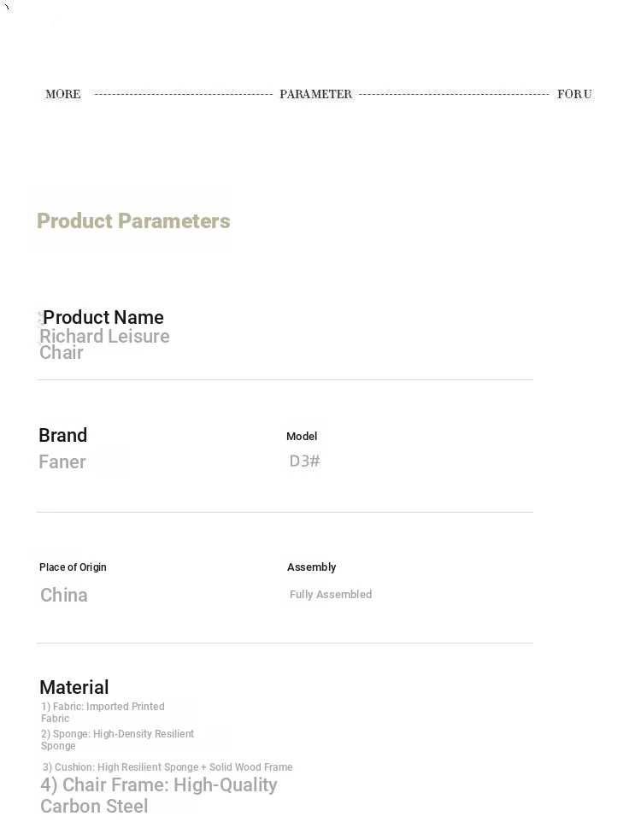The image size is (641, 840).
Task: Select the Fully Assembled value
Action: 331,595
